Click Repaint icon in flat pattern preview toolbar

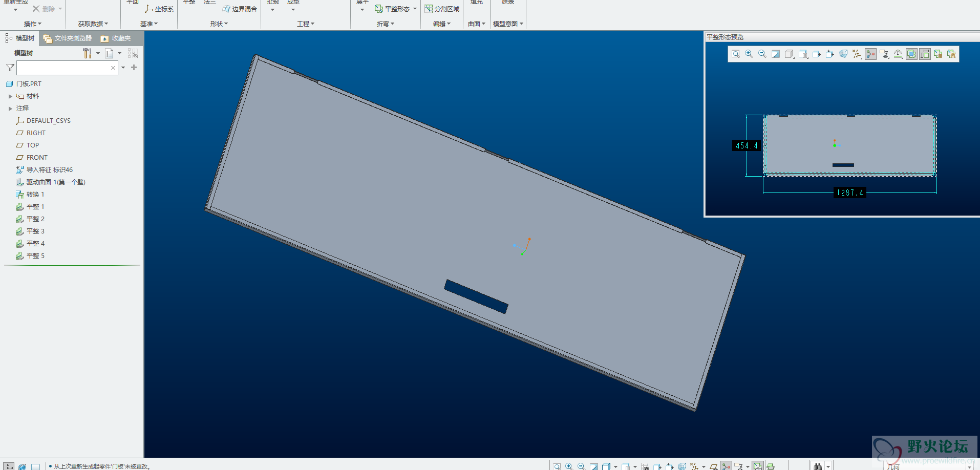pos(776,54)
